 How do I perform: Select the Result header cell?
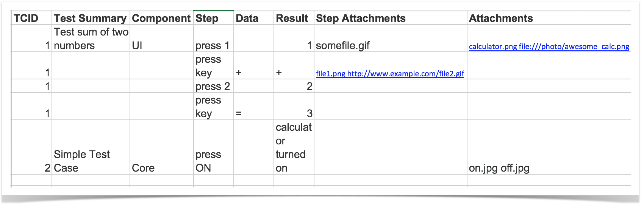[294, 18]
